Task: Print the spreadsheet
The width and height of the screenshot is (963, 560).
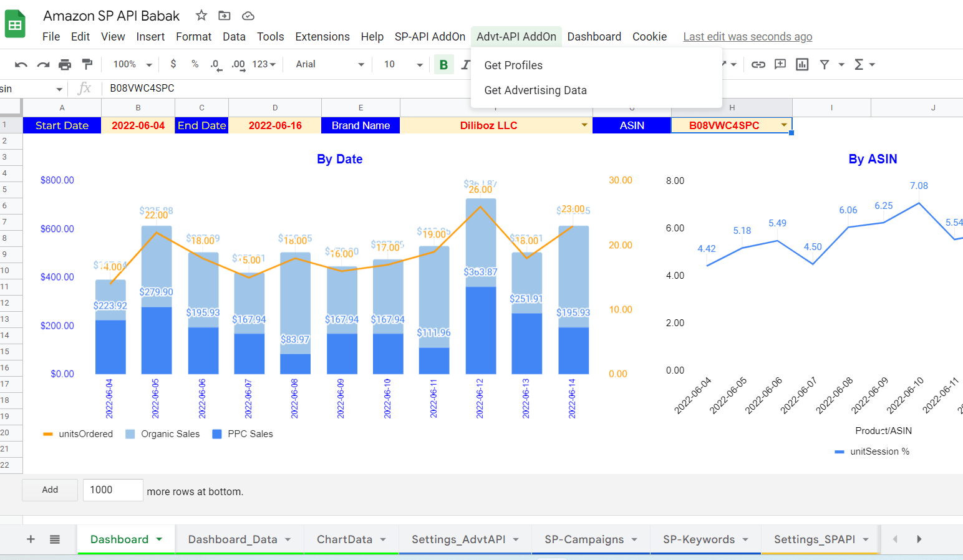Action: pyautogui.click(x=65, y=64)
